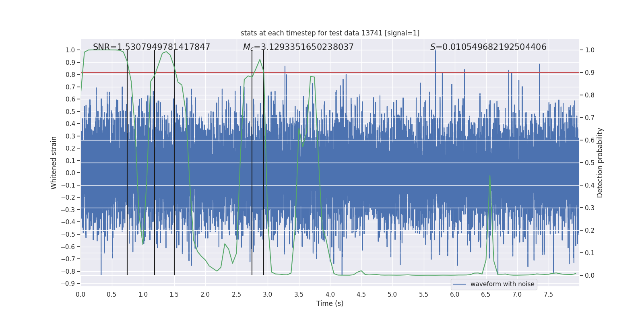644x322 pixels.
Task: Click the red horizontal threshold line
Action: (x=402, y=72)
